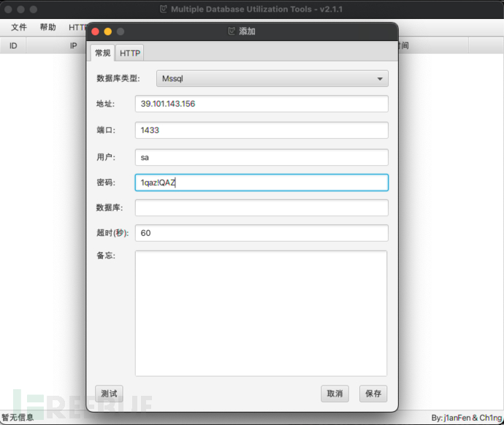
Task: Click the 地址 field containing 39.101.143.156
Action: [261, 104]
